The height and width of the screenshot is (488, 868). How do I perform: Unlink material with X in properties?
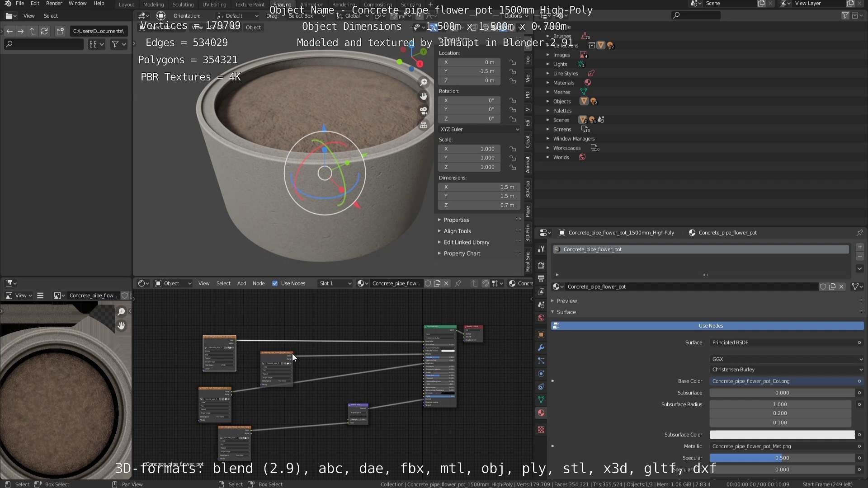click(841, 286)
